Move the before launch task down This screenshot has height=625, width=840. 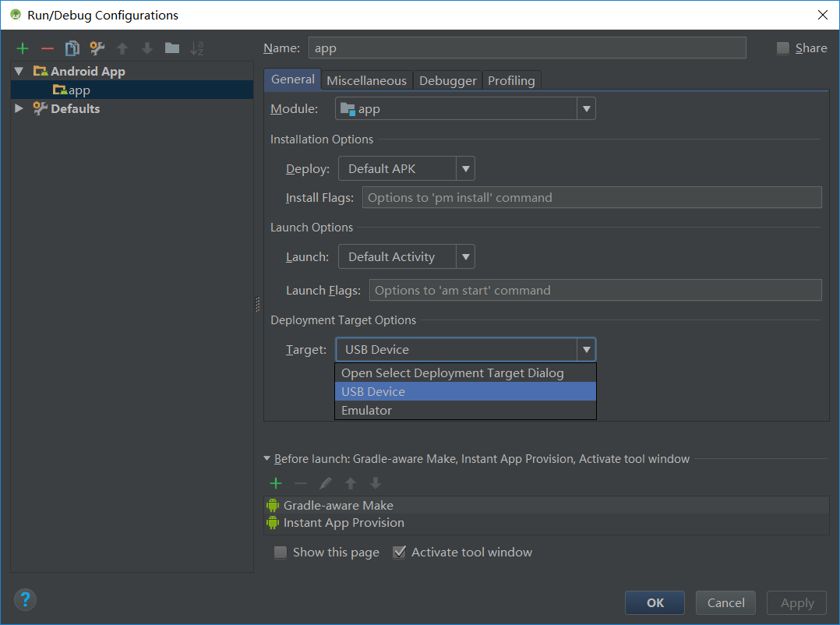376,484
